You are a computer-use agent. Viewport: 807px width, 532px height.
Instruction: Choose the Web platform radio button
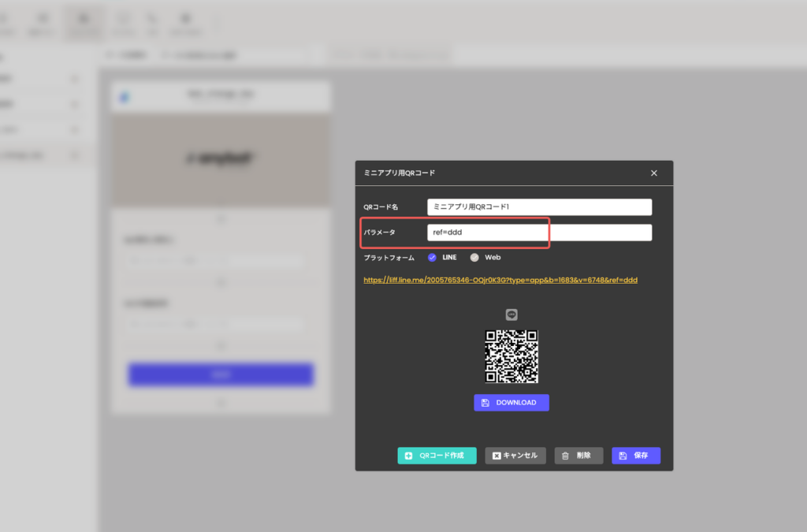tap(474, 257)
